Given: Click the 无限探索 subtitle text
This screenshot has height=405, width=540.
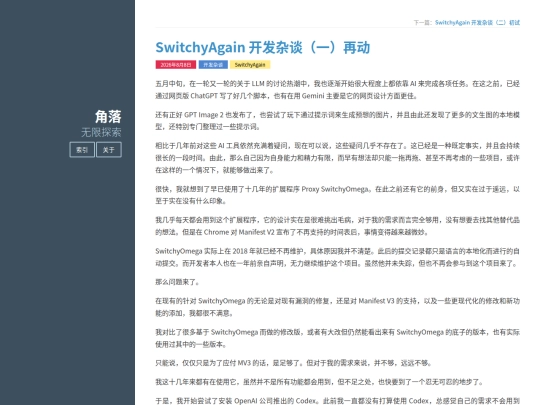Looking at the screenshot, I should (x=101, y=132).
